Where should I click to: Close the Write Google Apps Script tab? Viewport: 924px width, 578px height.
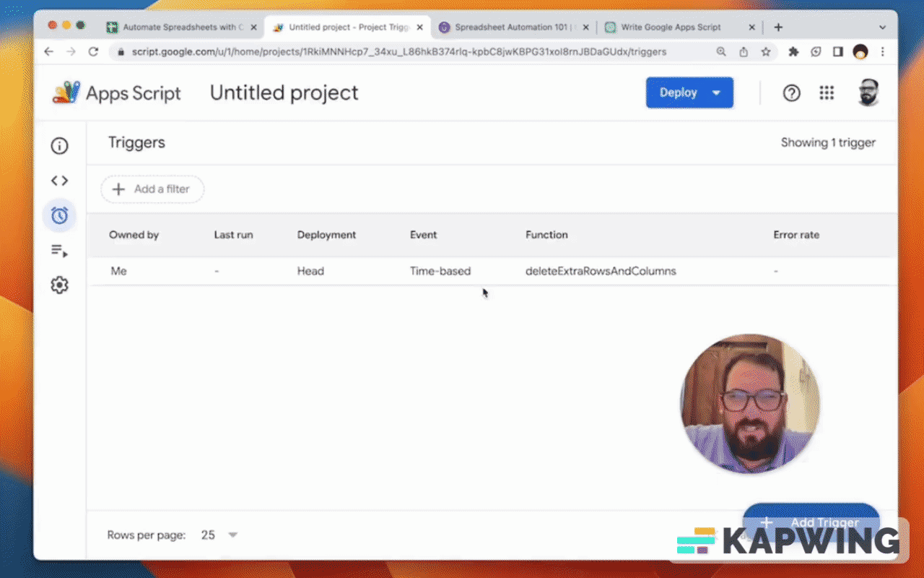point(751,27)
